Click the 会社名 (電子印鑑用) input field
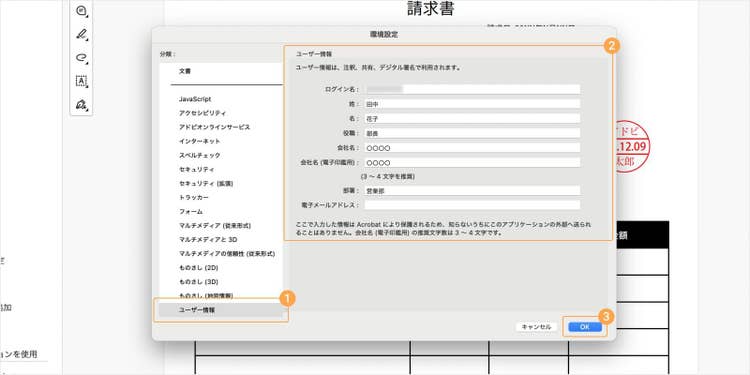 click(472, 163)
